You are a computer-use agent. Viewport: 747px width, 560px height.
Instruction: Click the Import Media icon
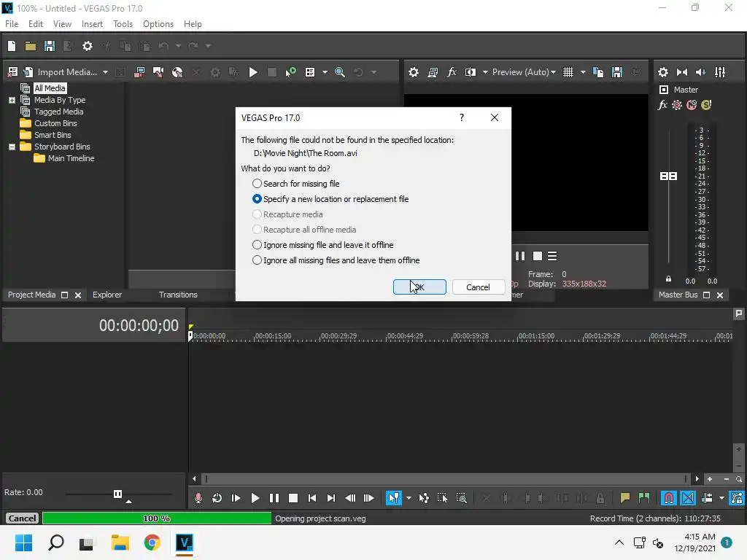(x=28, y=72)
